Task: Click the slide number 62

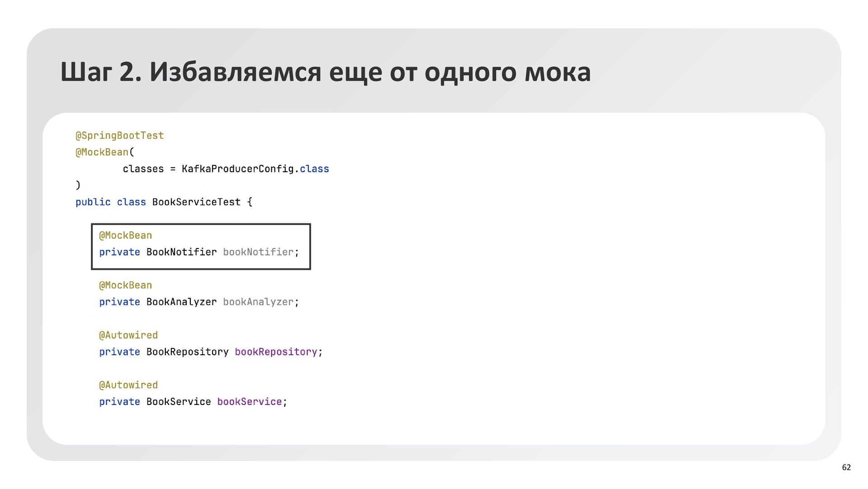Action: [846, 467]
